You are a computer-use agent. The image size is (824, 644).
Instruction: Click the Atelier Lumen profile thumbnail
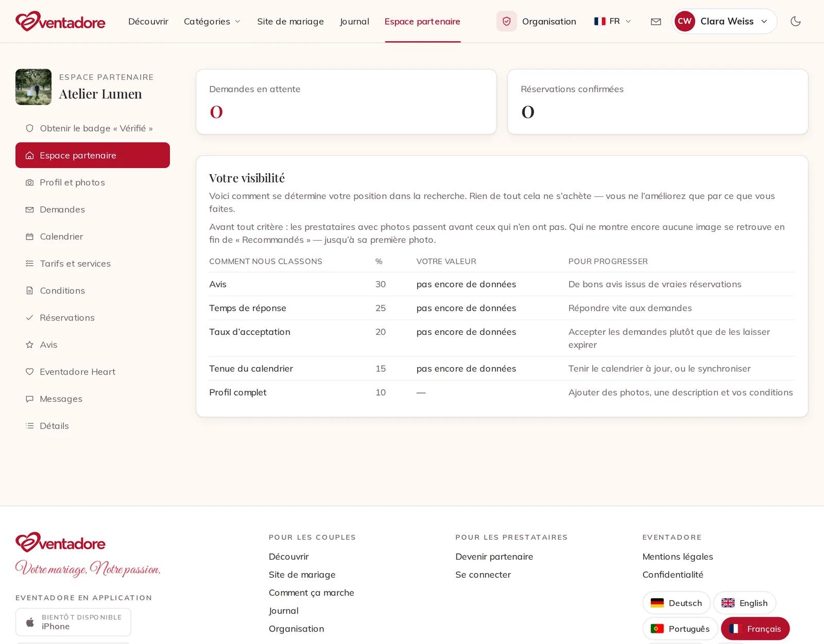tap(33, 87)
